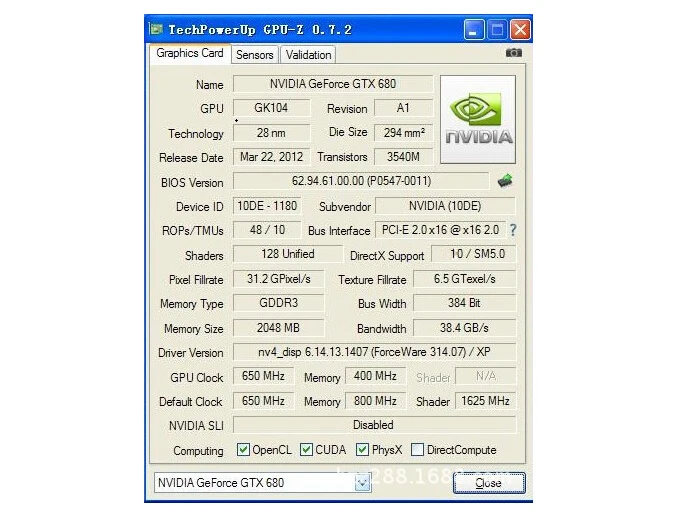Switch to the Sensors tab
The width and height of the screenshot is (684, 516).
pyautogui.click(x=255, y=55)
